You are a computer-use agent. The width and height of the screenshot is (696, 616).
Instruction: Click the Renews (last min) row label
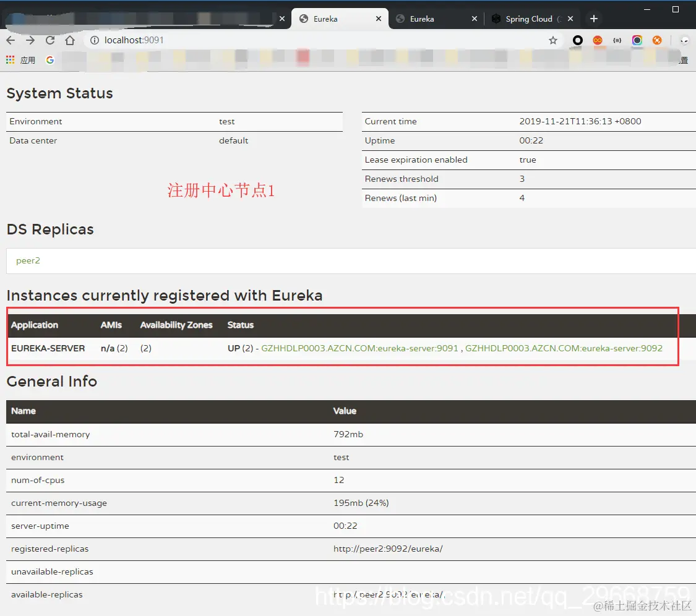[x=400, y=198]
